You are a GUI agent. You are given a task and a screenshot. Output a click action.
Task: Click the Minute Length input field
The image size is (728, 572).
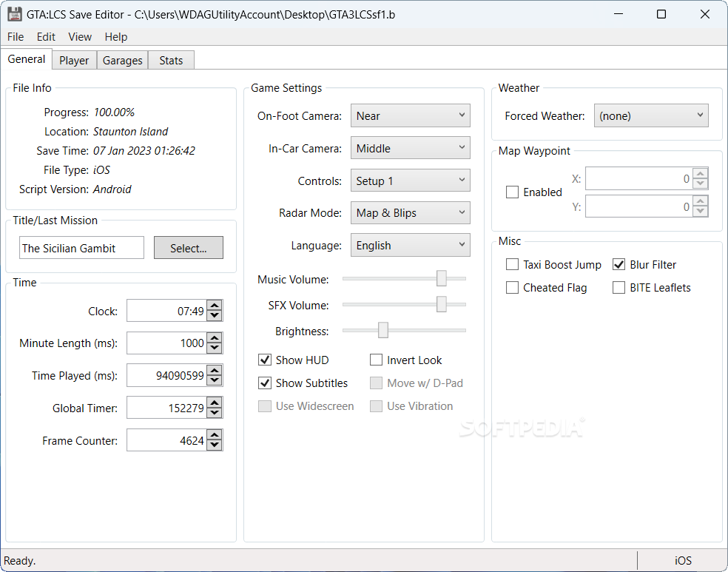[166, 343]
